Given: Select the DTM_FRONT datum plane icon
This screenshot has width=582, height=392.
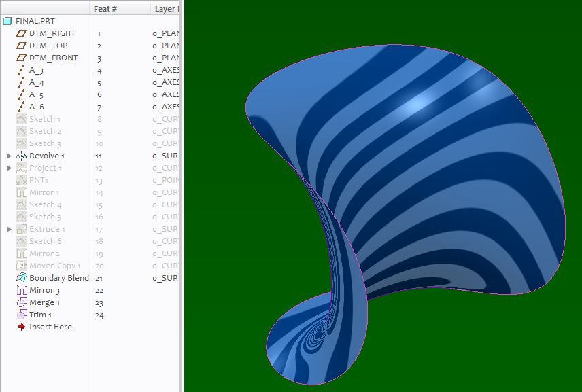Looking at the screenshot, I should pyautogui.click(x=22, y=58).
